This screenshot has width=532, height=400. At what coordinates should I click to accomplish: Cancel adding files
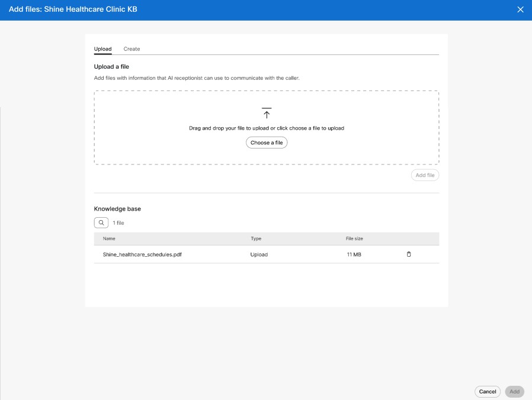[488, 392]
